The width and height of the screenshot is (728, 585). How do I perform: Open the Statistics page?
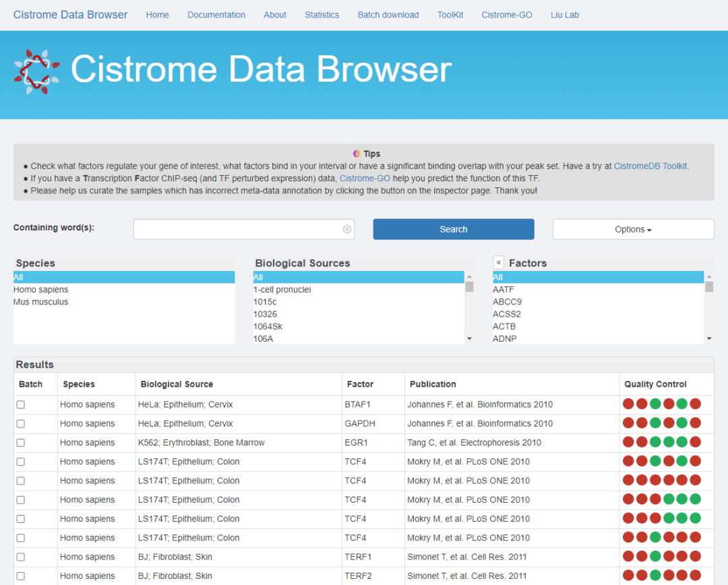point(322,15)
